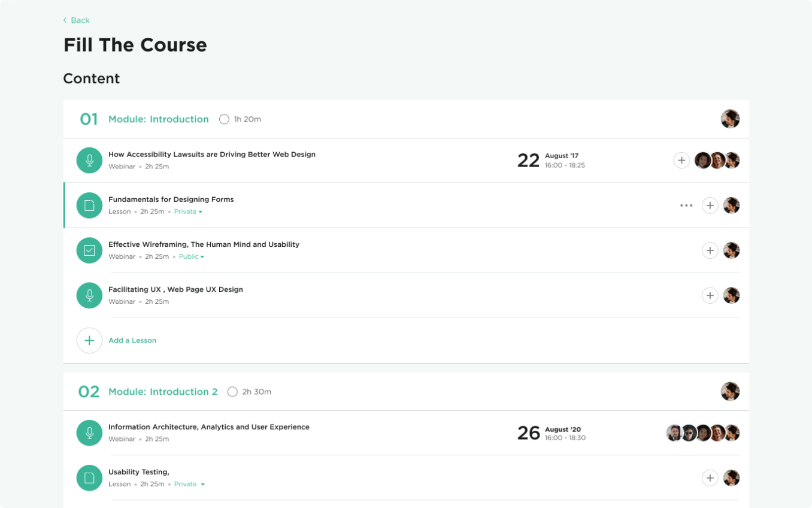812x508 pixels.
Task: Click the plus icon inside the Add a Lesson circle
Action: pos(89,340)
